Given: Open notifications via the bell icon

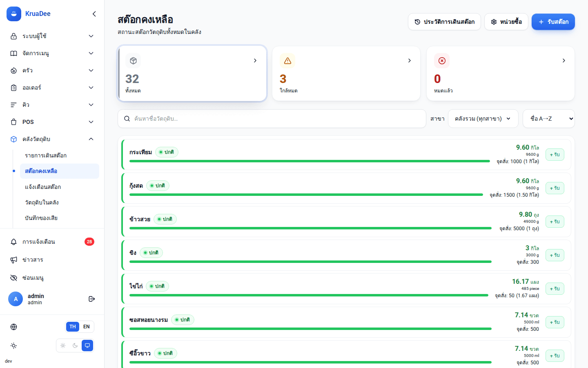Looking at the screenshot, I should [x=14, y=242].
